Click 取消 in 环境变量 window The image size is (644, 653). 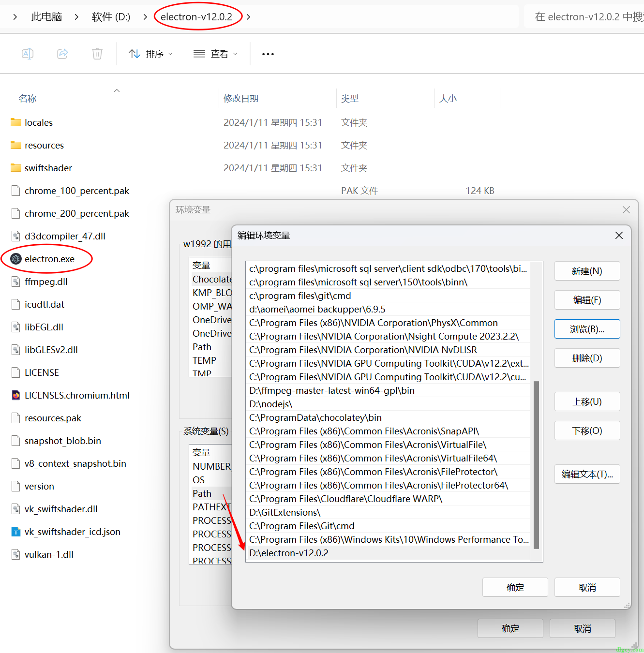(582, 628)
